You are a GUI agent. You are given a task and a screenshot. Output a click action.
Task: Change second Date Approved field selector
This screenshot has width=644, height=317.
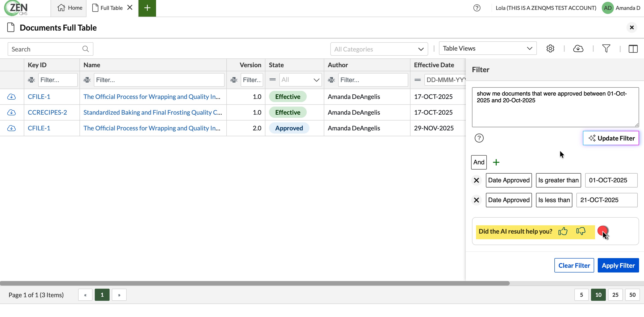point(509,200)
